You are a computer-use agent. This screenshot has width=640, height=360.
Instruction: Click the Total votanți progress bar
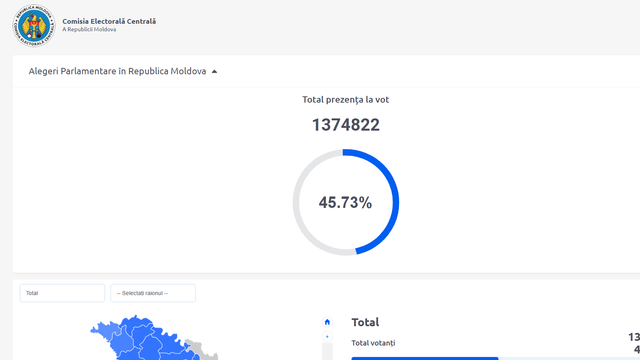point(496,358)
